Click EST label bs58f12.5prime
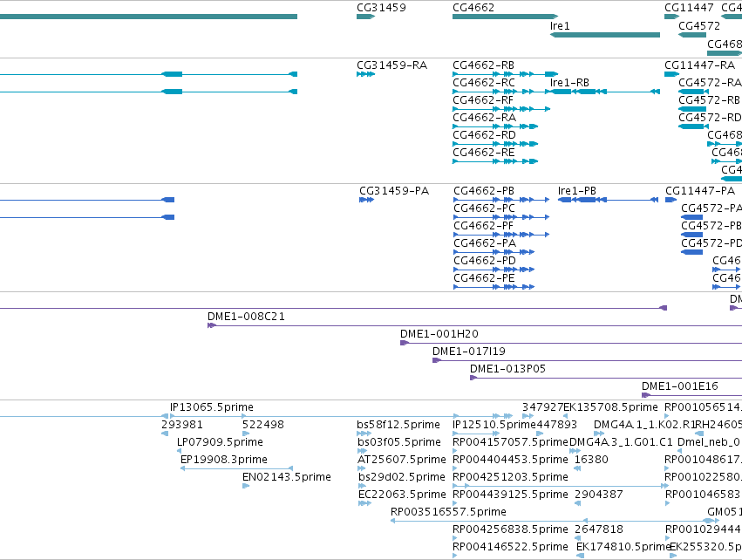 coord(398,425)
